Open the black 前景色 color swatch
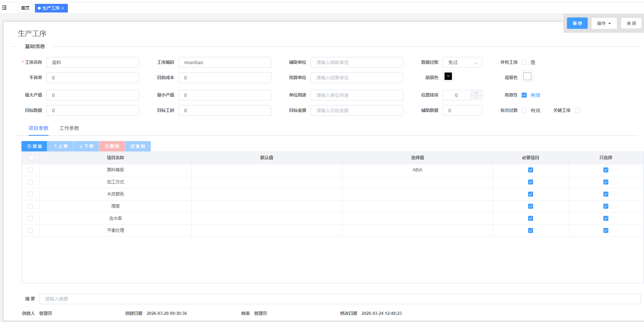This screenshot has width=644, height=322. (448, 76)
